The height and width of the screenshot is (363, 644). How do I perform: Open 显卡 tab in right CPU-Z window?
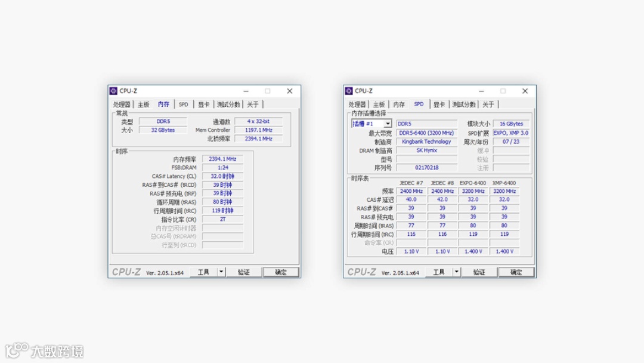coord(439,104)
